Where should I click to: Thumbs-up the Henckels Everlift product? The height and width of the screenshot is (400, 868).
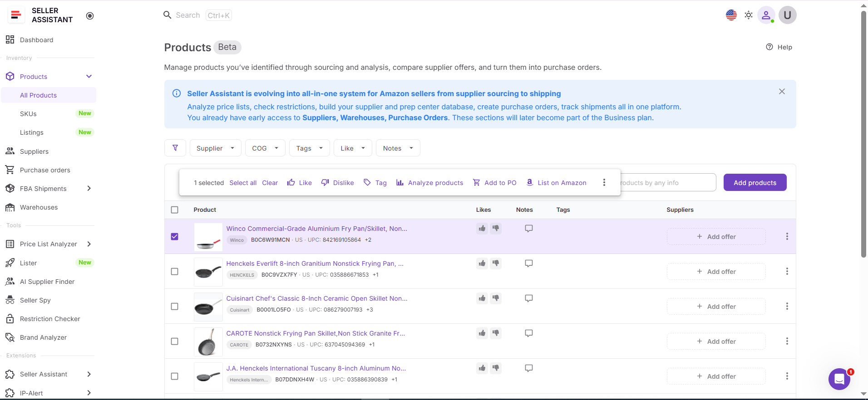click(482, 263)
